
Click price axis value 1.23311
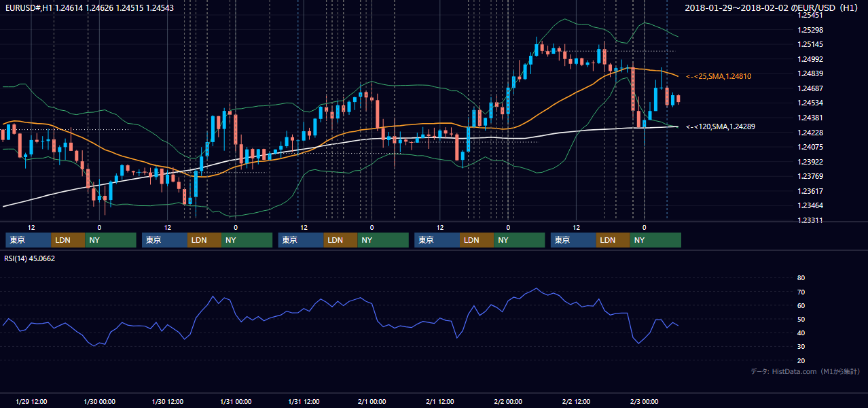pos(810,220)
